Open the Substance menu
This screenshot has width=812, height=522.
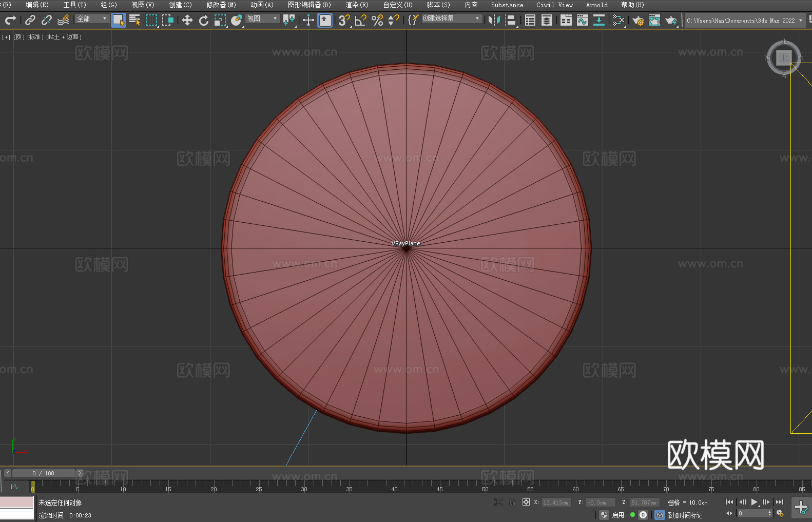click(507, 5)
